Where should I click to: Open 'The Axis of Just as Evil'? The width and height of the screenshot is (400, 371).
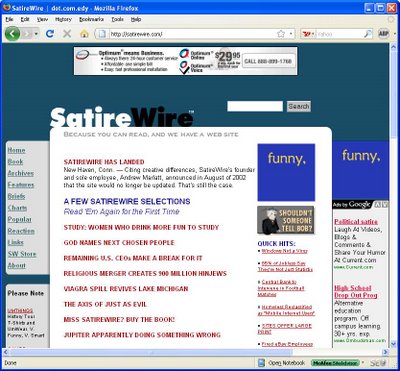coord(105,304)
